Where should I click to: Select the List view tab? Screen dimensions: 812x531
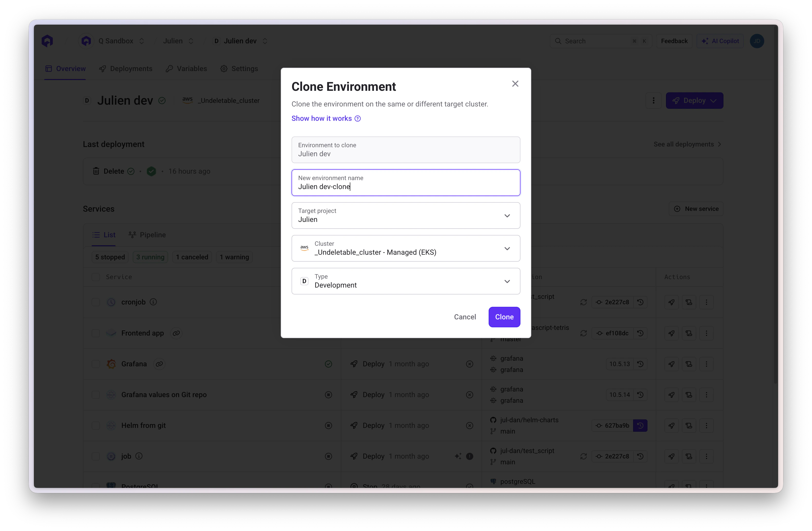104,235
